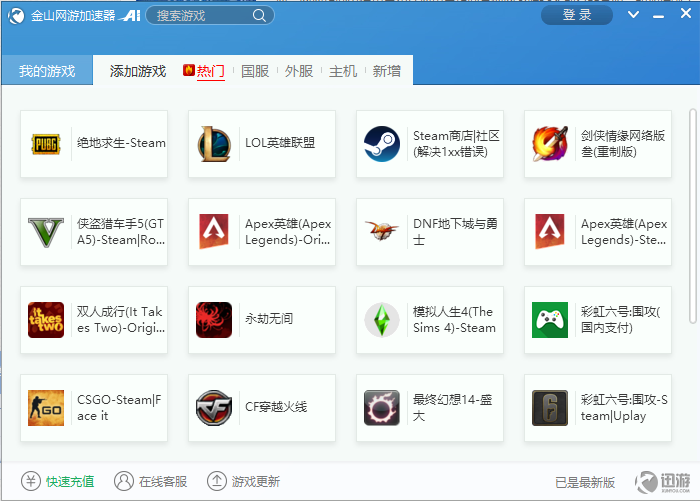Viewport: 700px width, 501px height.
Task: Click the fire icon beside 热门
Action: pyautogui.click(x=188, y=70)
